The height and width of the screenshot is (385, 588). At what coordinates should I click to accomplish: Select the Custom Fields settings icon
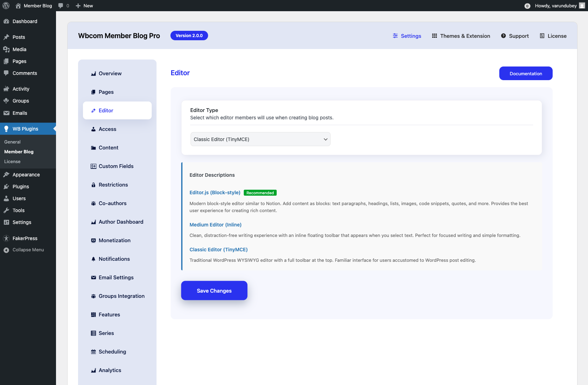coord(93,166)
